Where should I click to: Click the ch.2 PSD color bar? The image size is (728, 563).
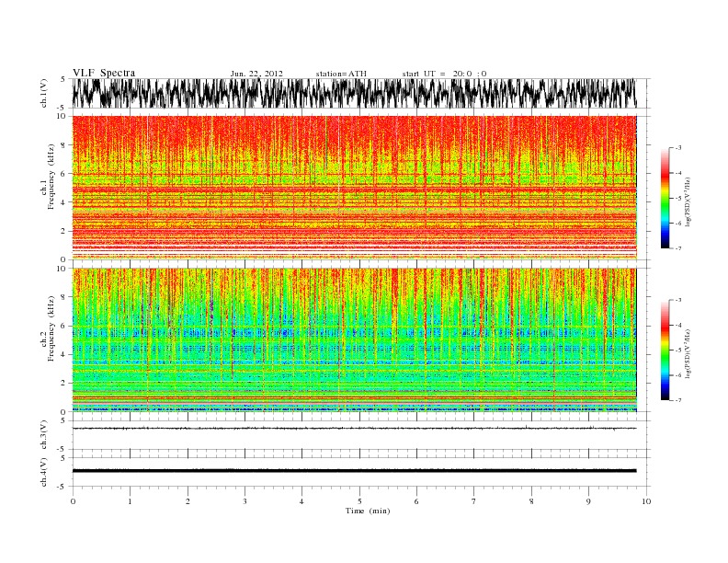click(x=665, y=350)
